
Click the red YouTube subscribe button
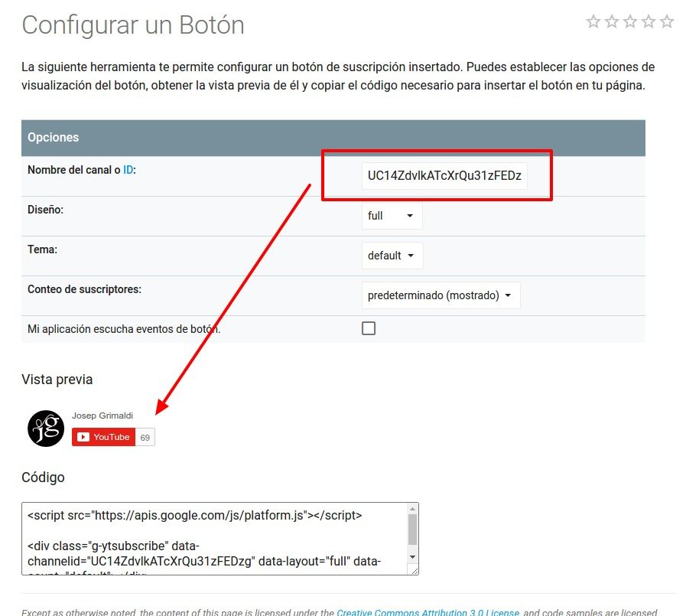[103, 437]
